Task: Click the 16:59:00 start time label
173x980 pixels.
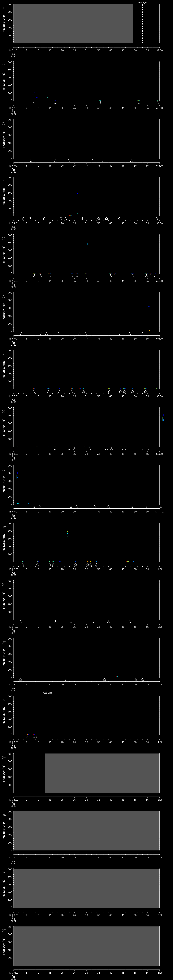Action: point(13,511)
